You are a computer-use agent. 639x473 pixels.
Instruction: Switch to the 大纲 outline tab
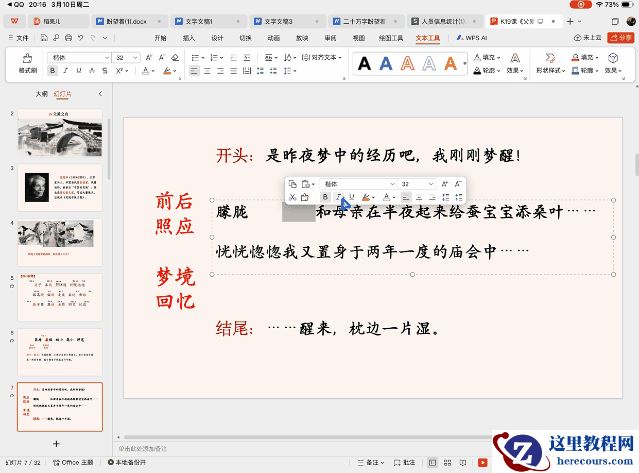coord(41,93)
